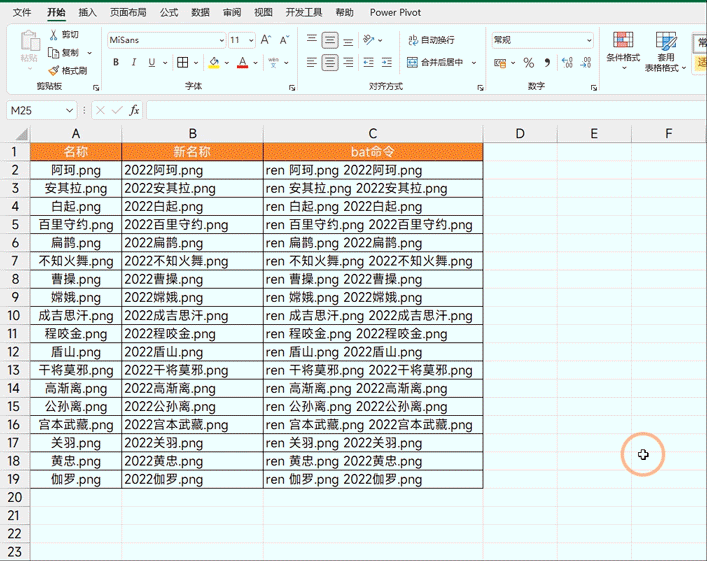Select the Format Painter (格式刷) brush
The width and height of the screenshot is (707, 561).
54,71
